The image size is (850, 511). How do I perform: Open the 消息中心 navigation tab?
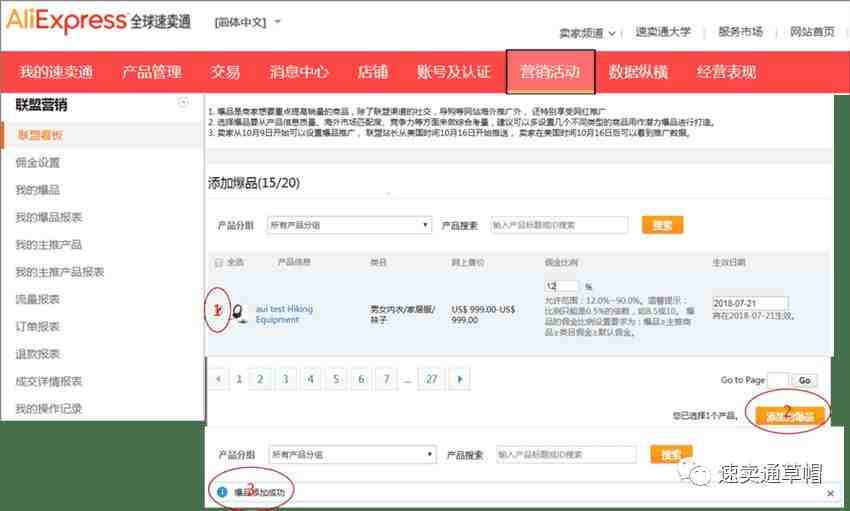coord(299,72)
